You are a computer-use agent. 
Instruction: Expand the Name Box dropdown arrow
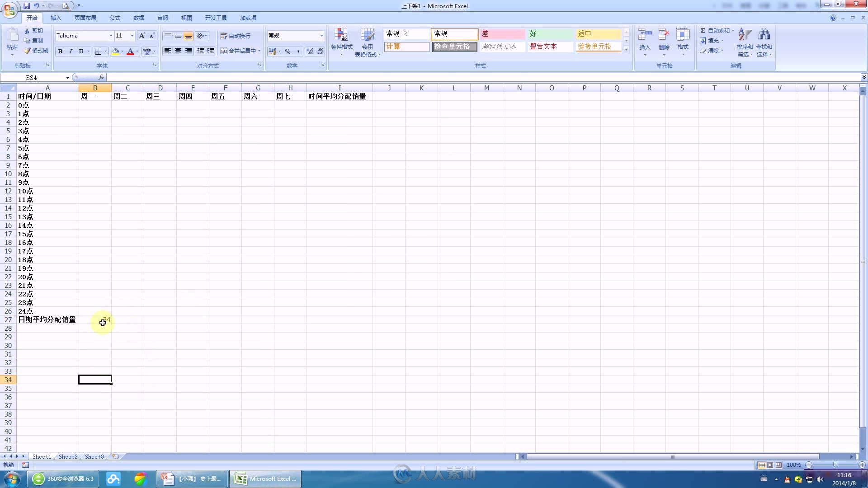pyautogui.click(x=67, y=78)
